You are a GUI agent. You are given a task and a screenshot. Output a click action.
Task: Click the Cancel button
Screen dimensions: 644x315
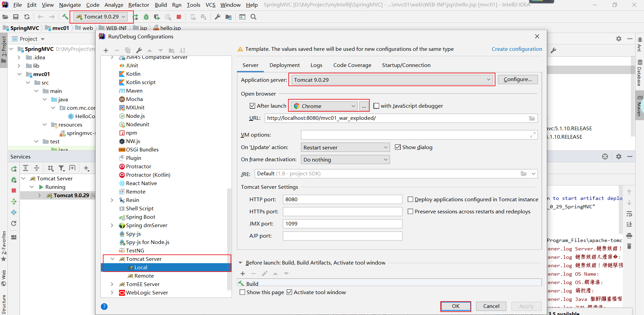[491, 306]
